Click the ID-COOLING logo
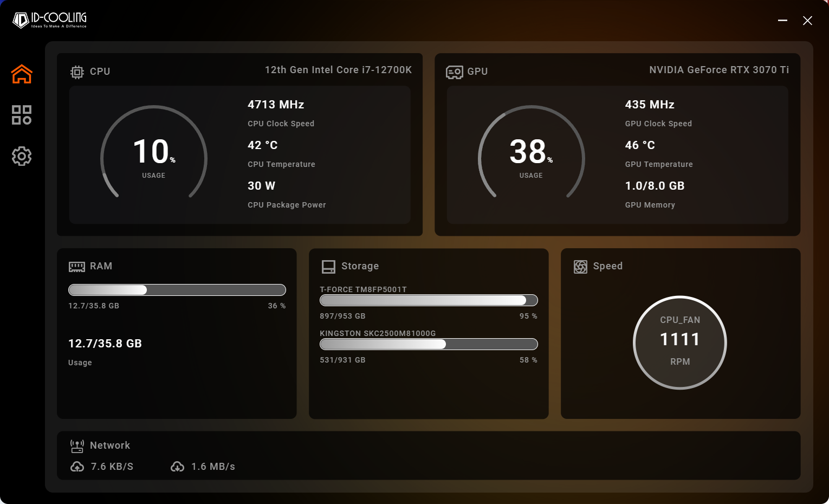Image resolution: width=829 pixels, height=504 pixels. (49, 20)
